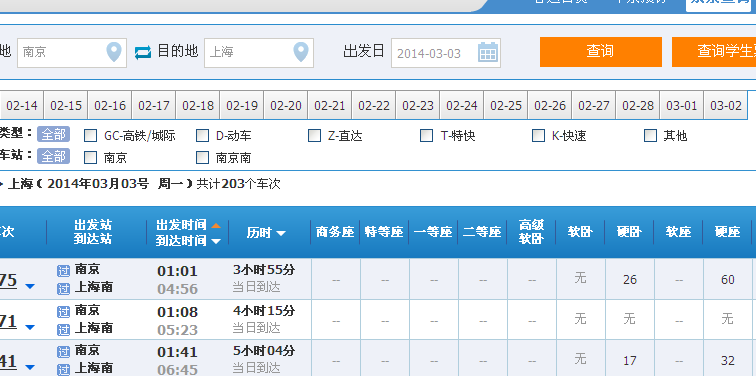Check the 其他 train type
Viewport: 756px width, 376px height.
pyautogui.click(x=650, y=136)
